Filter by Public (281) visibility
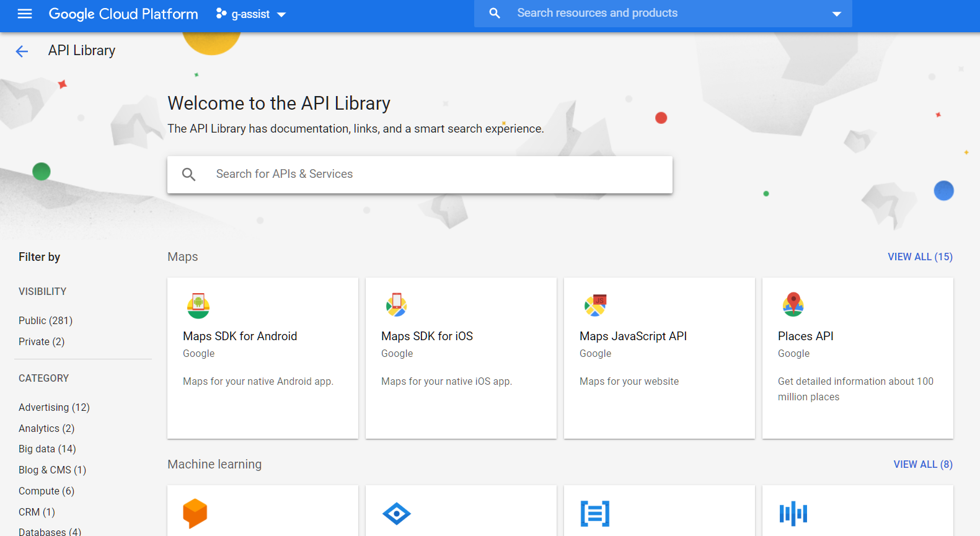Image resolution: width=980 pixels, height=536 pixels. tap(45, 320)
